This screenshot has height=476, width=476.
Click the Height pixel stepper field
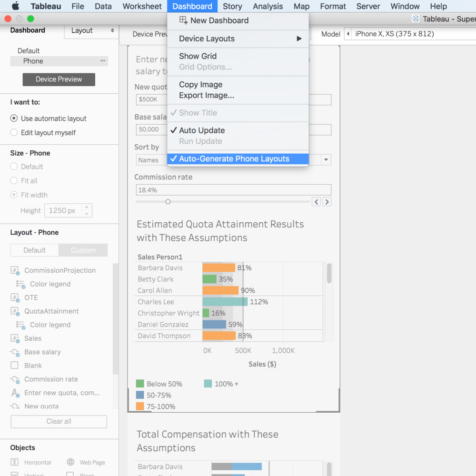[x=63, y=210]
